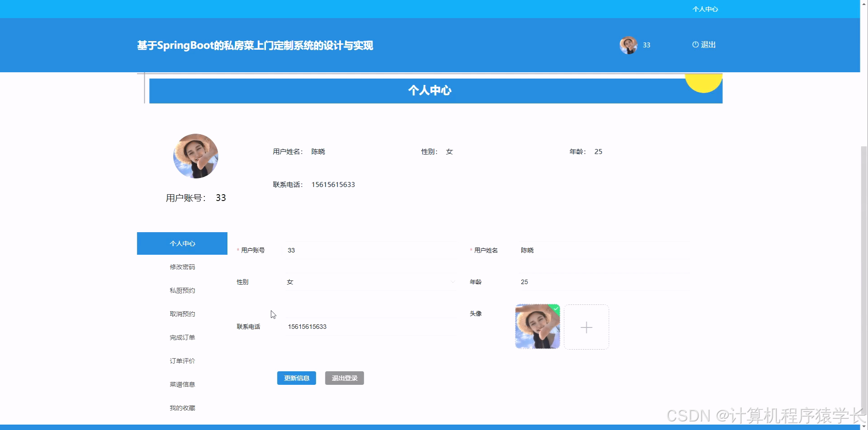Click the user avatar icon in the header
Screen dimensions: 868x430
pos(627,45)
